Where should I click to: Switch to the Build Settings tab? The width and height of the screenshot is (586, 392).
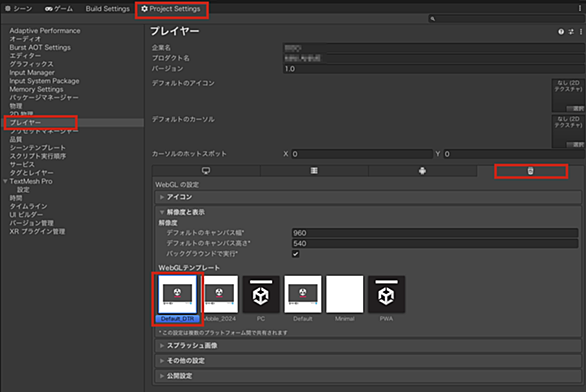tap(108, 9)
